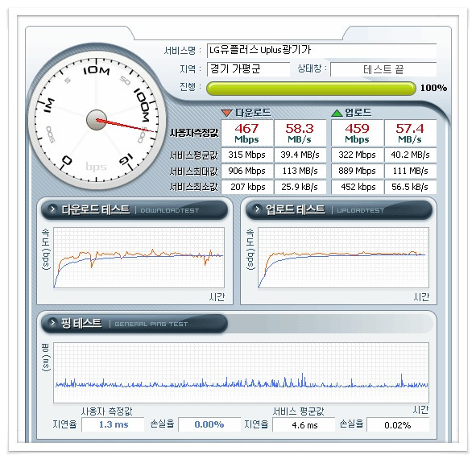Click the 1G mark on the gauge
The height and width of the screenshot is (459, 476).
tap(126, 159)
